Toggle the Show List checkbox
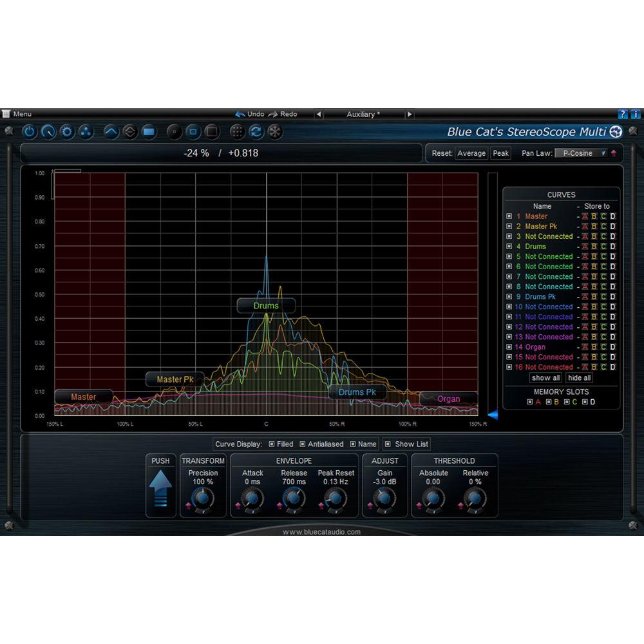The width and height of the screenshot is (644, 644). click(387, 444)
